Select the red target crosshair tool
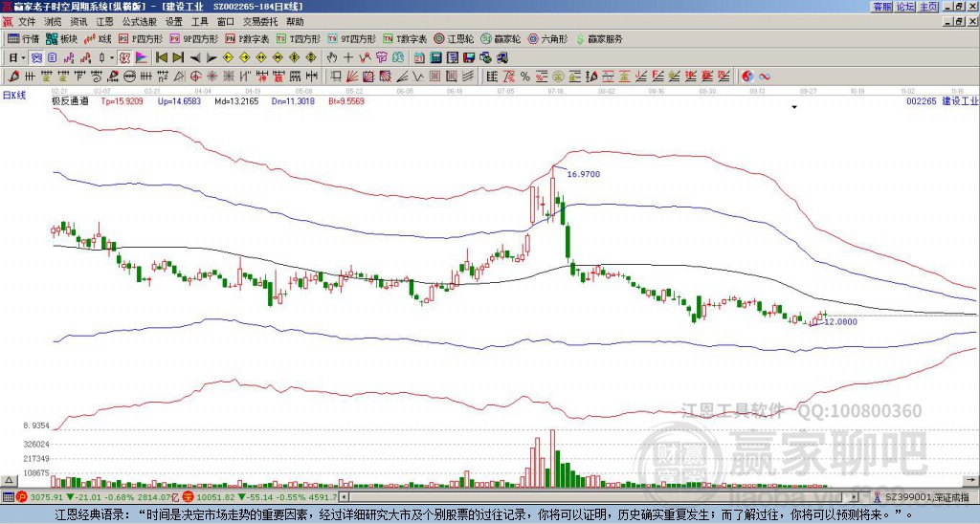Image resolution: width=980 pixels, height=524 pixels. pos(195,76)
